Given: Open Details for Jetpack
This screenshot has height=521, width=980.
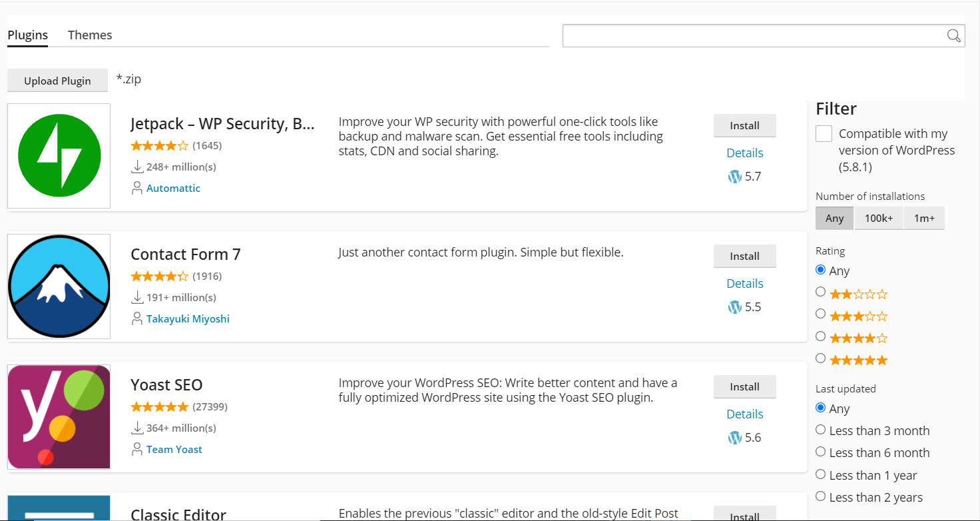Looking at the screenshot, I should tap(744, 153).
